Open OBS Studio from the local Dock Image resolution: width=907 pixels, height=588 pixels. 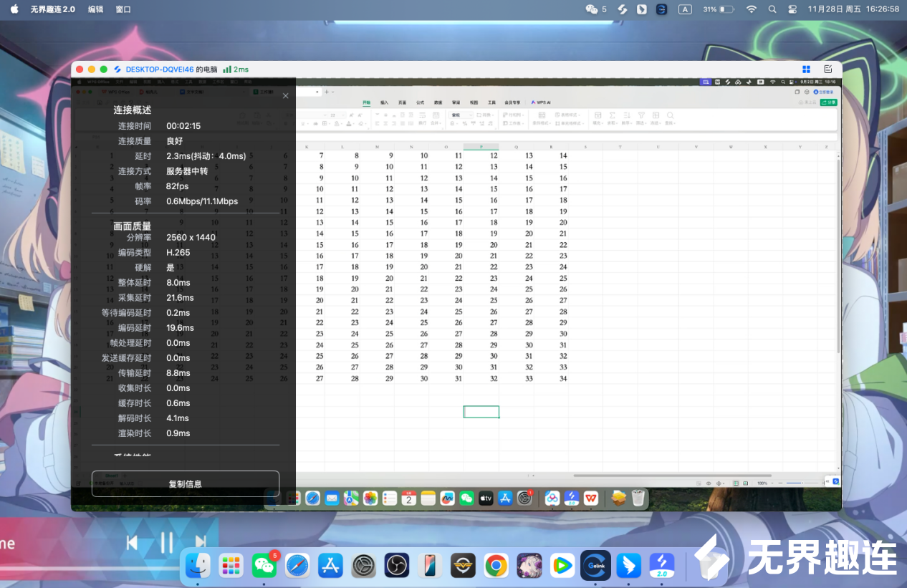(x=396, y=566)
